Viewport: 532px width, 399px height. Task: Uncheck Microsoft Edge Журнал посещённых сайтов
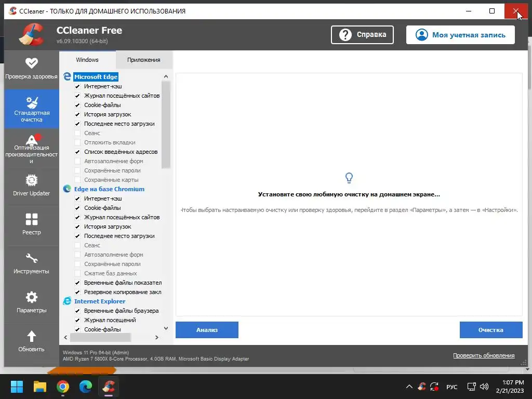(x=77, y=96)
